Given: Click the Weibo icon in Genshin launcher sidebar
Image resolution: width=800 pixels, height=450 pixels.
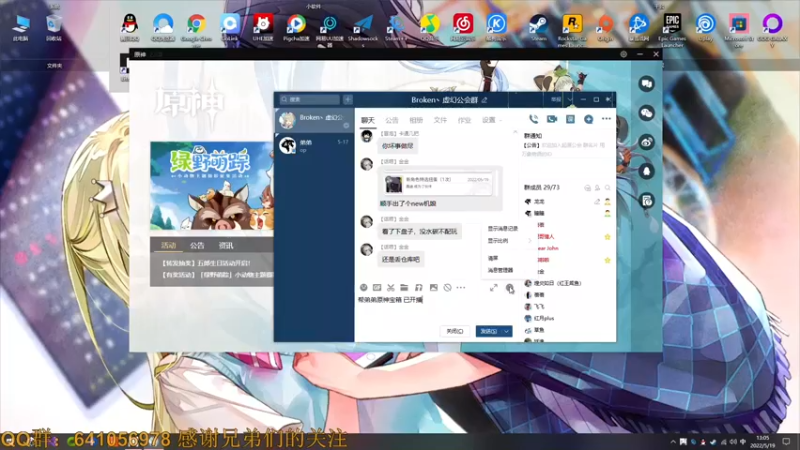Looking at the screenshot, I should [x=646, y=142].
